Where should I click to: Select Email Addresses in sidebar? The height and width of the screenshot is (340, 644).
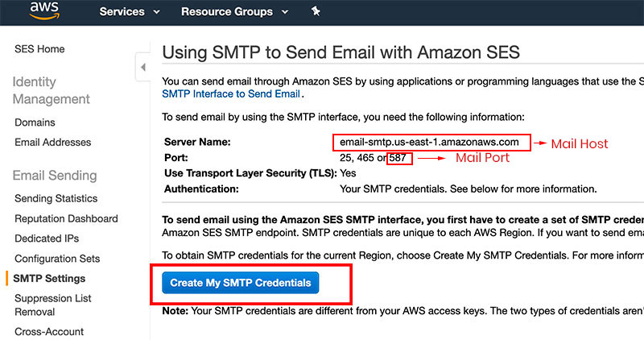pos(52,143)
